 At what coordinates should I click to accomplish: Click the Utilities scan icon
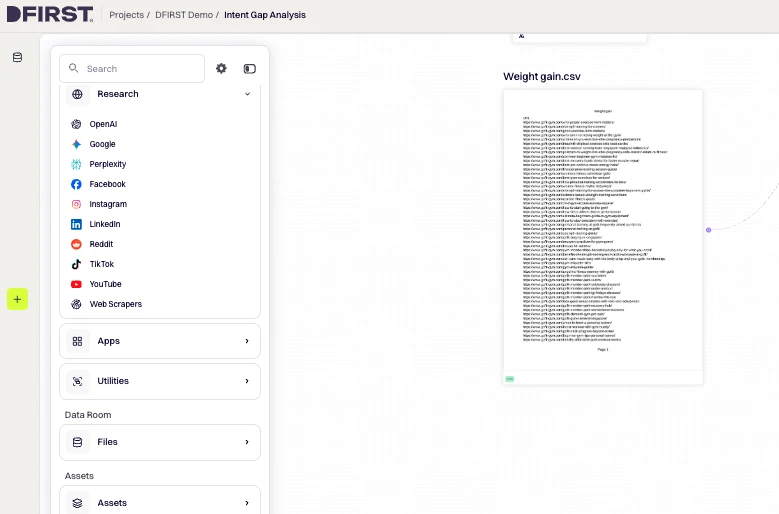[x=78, y=381]
